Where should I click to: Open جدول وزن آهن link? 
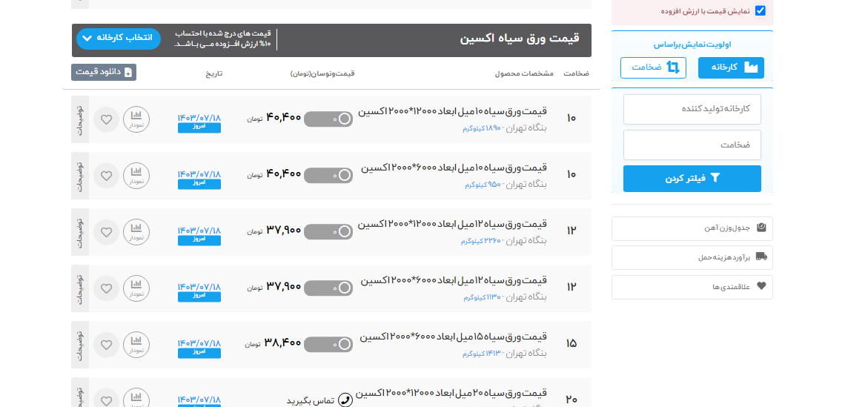pos(692,228)
